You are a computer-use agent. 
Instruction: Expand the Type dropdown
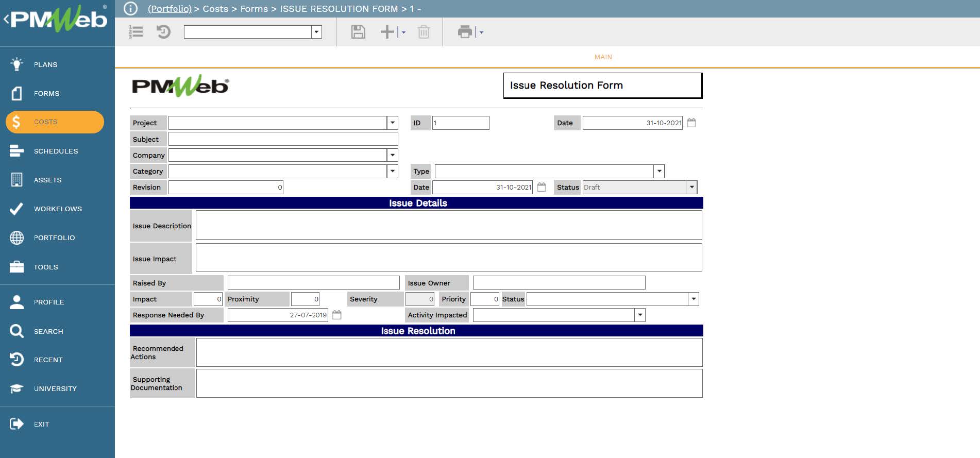[659, 171]
